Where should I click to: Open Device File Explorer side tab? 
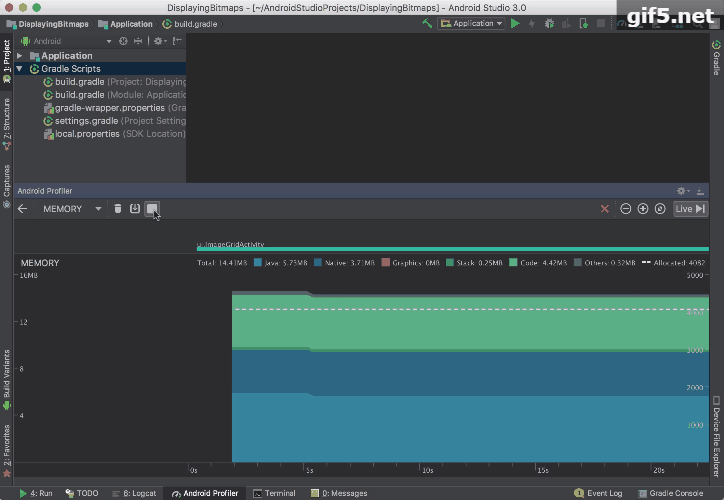[716, 436]
